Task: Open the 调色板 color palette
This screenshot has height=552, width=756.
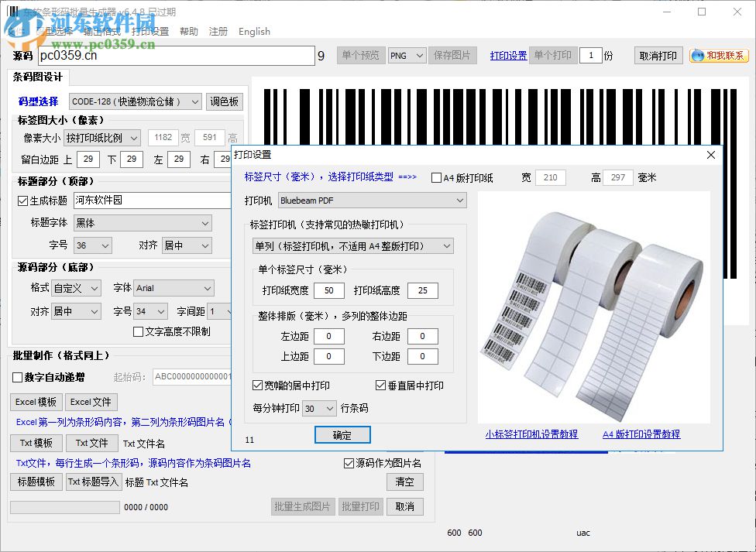Action: click(x=225, y=101)
